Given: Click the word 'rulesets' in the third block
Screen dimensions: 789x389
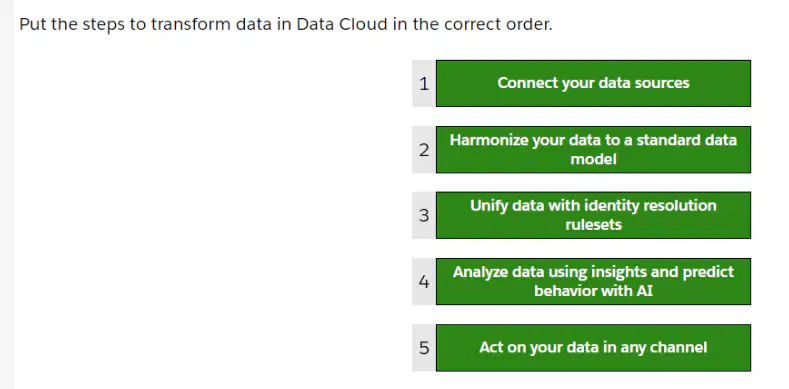Looking at the screenshot, I should (593, 225).
